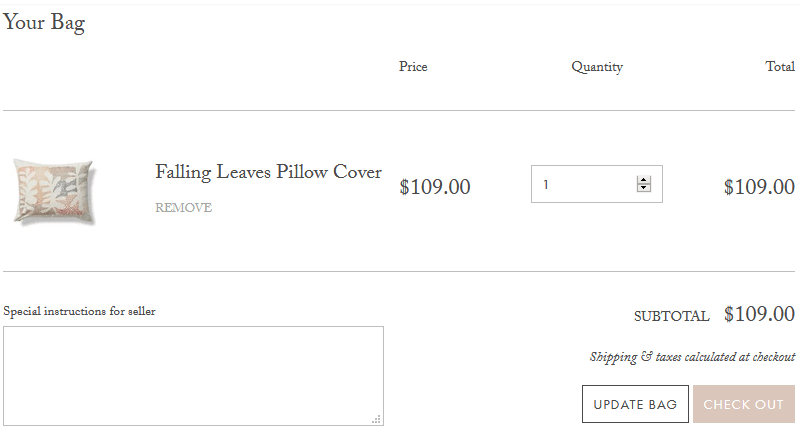Click the Total column header
Viewport: 800px width, 439px height.
tap(780, 67)
